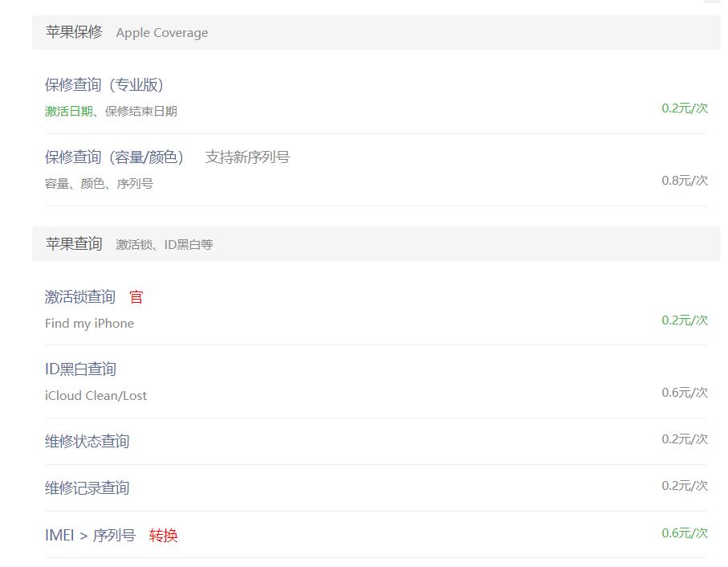This screenshot has width=728, height=567.
Task: Select the 0.2元/次 price for 激活锁查询
Action: [x=685, y=320]
